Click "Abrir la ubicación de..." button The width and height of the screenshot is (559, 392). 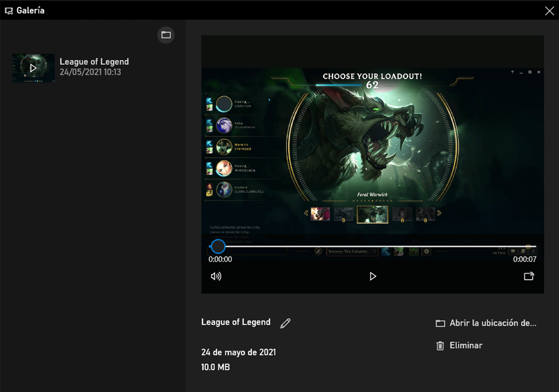click(x=486, y=323)
